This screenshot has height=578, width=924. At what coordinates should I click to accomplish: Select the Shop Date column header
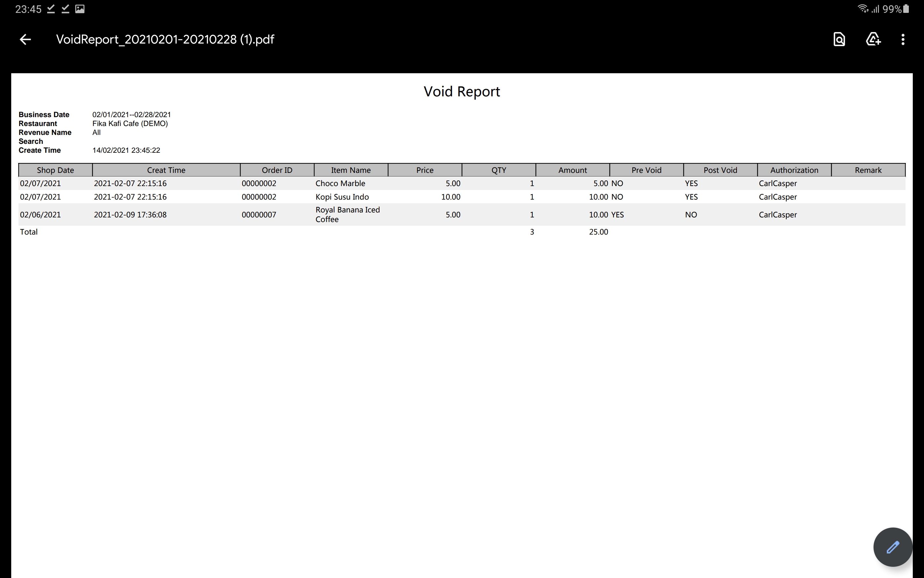pyautogui.click(x=55, y=170)
